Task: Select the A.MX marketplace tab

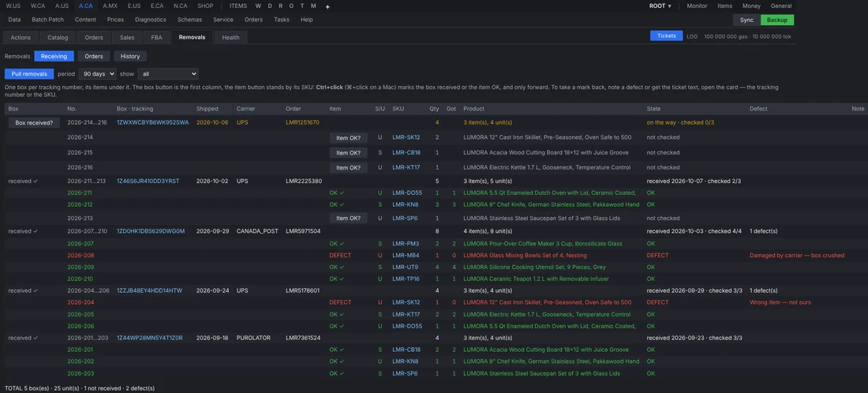Action: point(110,6)
